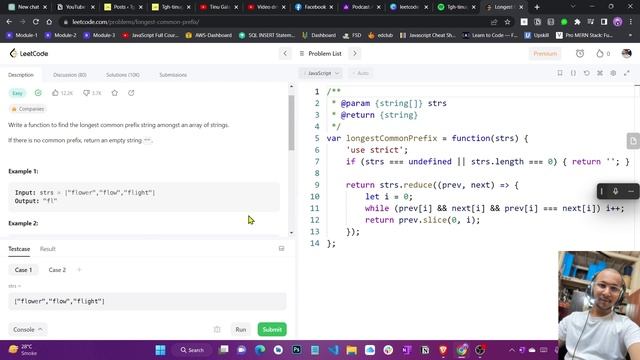The width and height of the screenshot is (640, 360).
Task: Open the AWS-Dashboard bookmark
Action: click(x=209, y=36)
